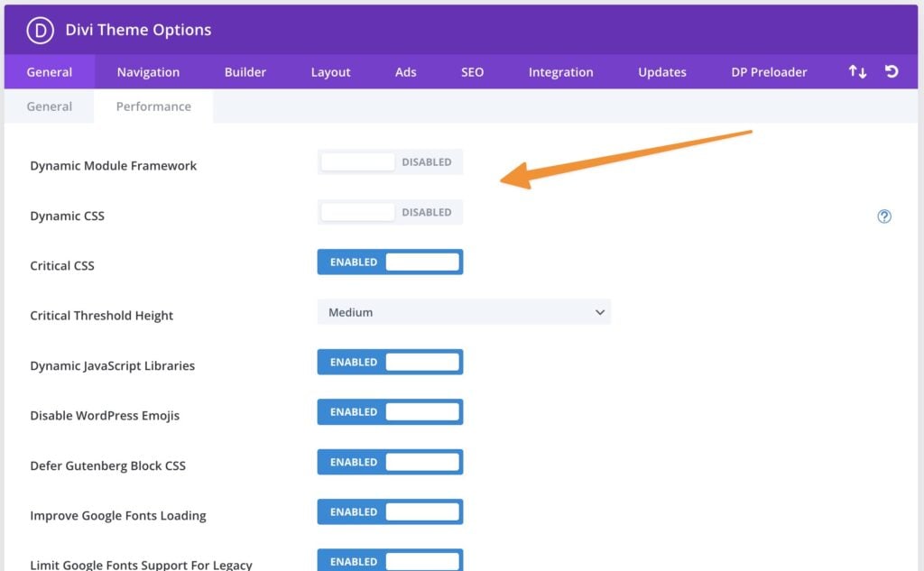924x571 pixels.
Task: Toggle Limit Google Fonts Support For Legacy
Action: pyautogui.click(x=390, y=560)
